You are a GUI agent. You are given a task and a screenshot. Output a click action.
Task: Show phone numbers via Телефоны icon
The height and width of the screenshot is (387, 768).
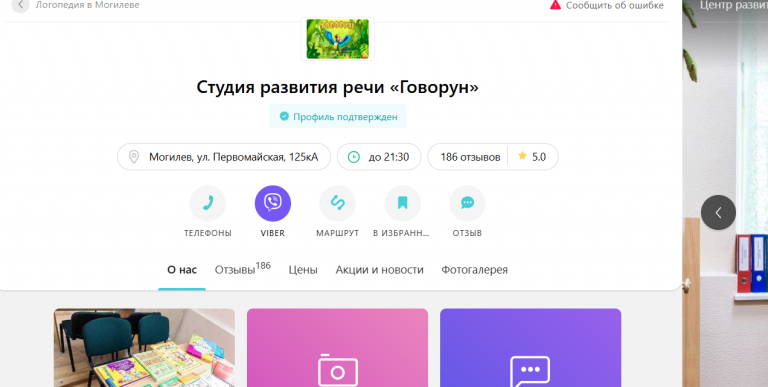pyautogui.click(x=208, y=203)
